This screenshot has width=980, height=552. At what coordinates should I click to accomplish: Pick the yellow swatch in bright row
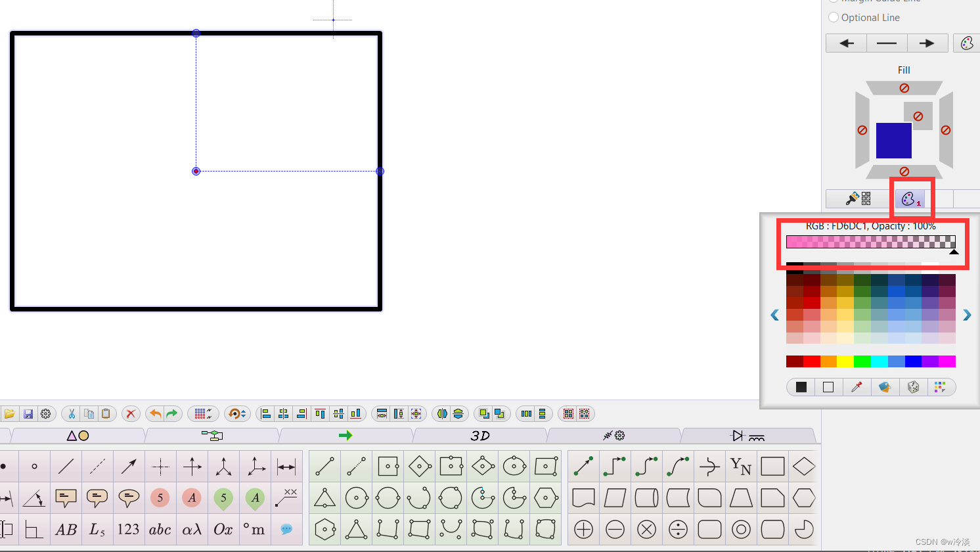click(x=845, y=361)
